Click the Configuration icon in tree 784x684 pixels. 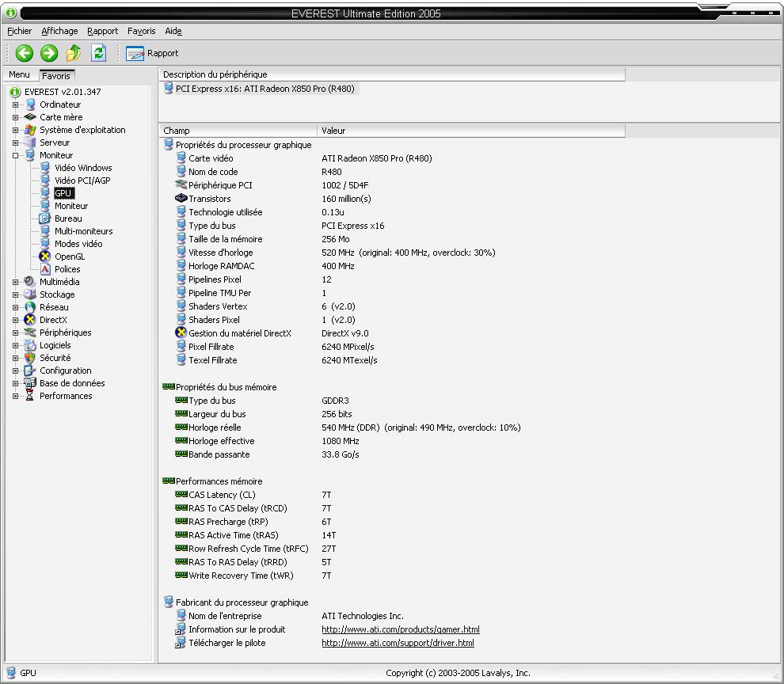[x=30, y=370]
